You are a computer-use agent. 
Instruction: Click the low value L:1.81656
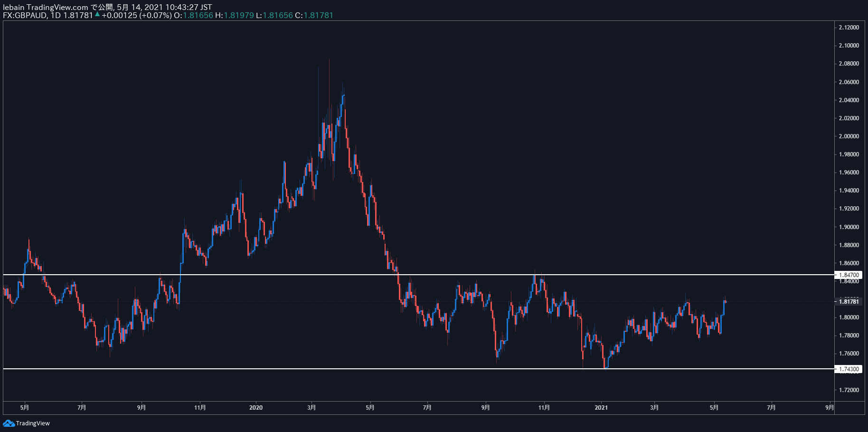coord(274,15)
